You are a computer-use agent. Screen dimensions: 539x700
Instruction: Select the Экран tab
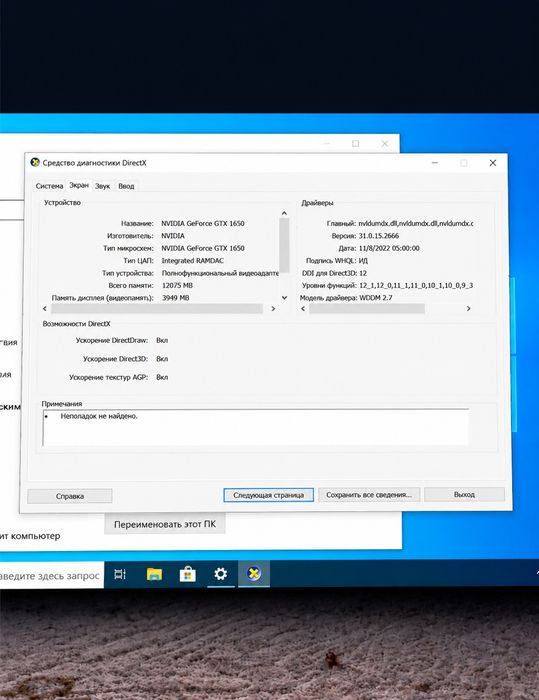pos(79,185)
